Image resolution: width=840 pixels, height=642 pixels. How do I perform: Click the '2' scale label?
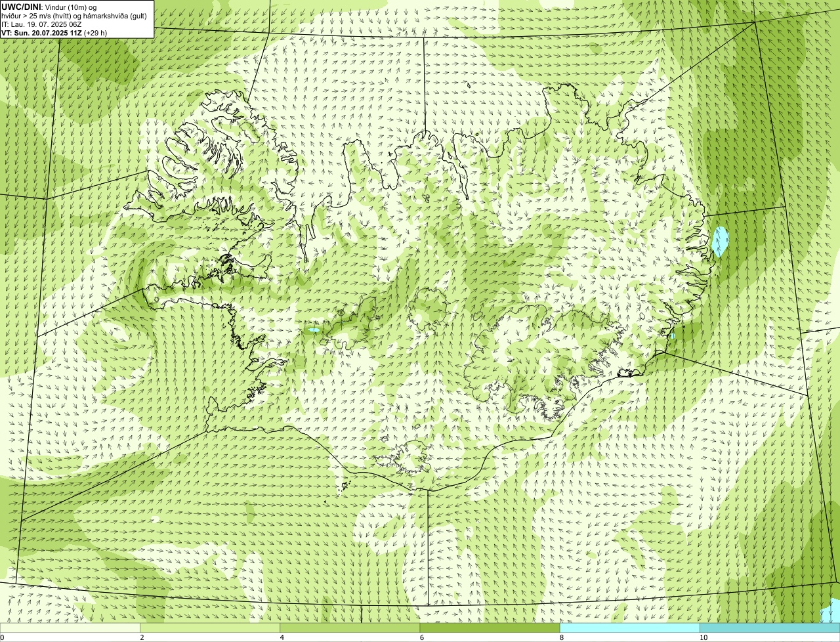click(x=142, y=637)
